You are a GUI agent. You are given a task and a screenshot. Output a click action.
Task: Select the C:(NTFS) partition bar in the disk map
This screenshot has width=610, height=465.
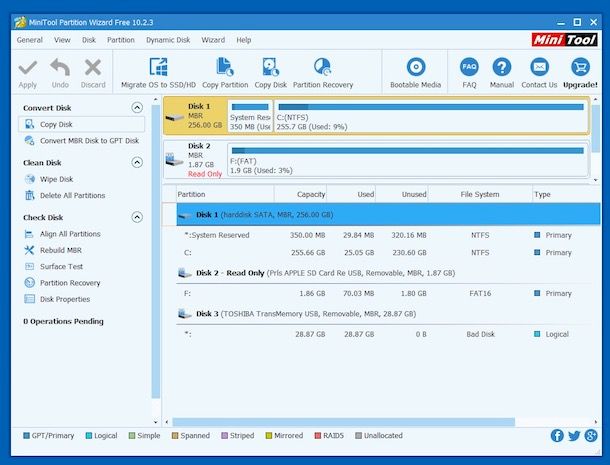431,116
